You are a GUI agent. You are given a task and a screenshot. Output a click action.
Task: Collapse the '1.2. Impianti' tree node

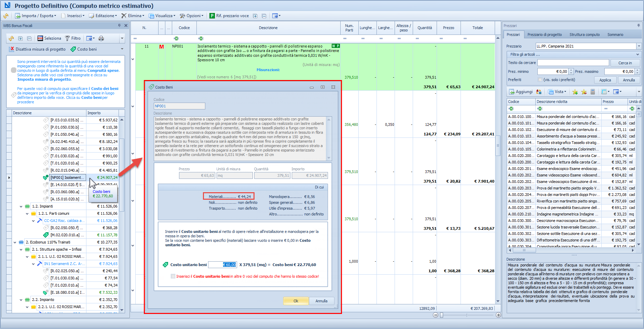(21, 206)
